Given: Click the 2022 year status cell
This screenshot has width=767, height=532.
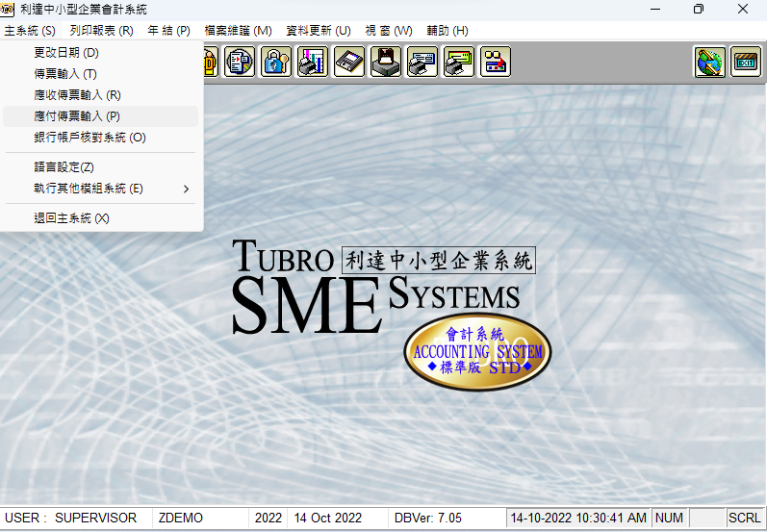Looking at the screenshot, I should point(268,518).
